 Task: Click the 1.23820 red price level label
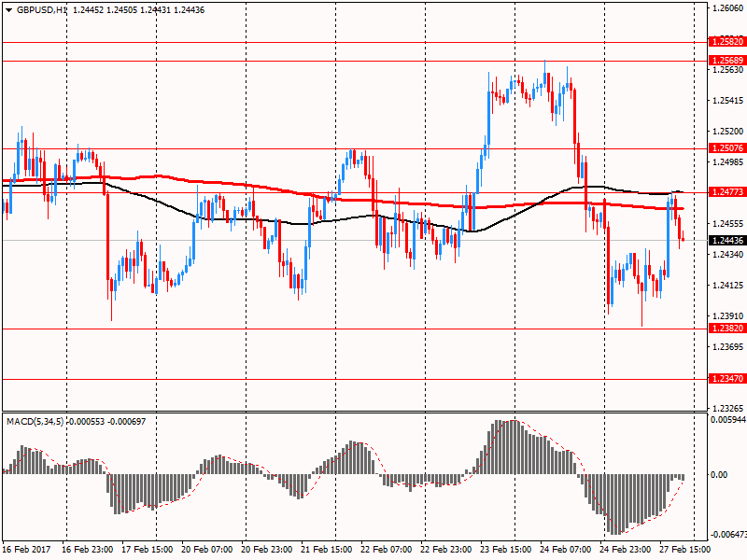pyautogui.click(x=727, y=329)
